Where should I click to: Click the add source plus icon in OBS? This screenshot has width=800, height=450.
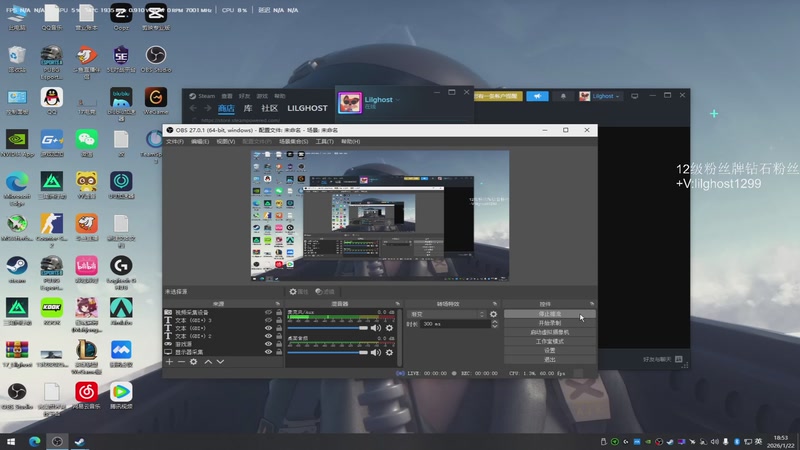click(x=169, y=362)
